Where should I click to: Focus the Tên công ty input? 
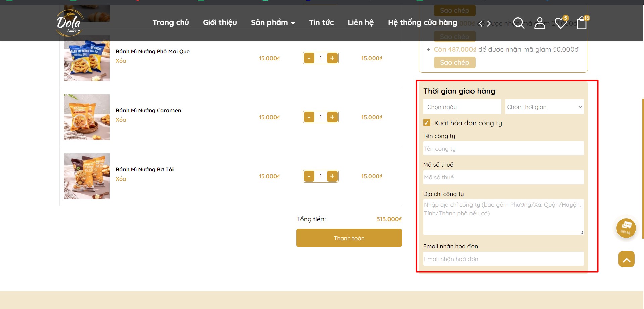[x=503, y=148]
